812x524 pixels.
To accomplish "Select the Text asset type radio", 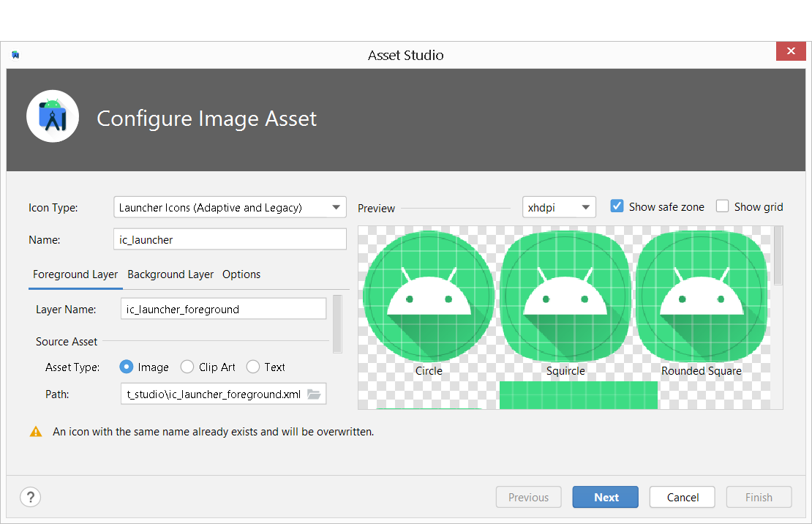I will (252, 367).
